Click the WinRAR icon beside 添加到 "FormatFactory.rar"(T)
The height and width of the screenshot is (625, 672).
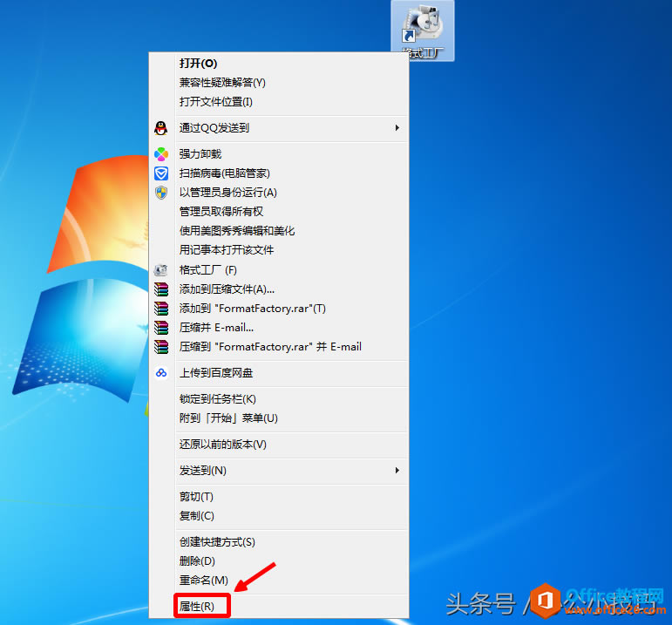[161, 309]
